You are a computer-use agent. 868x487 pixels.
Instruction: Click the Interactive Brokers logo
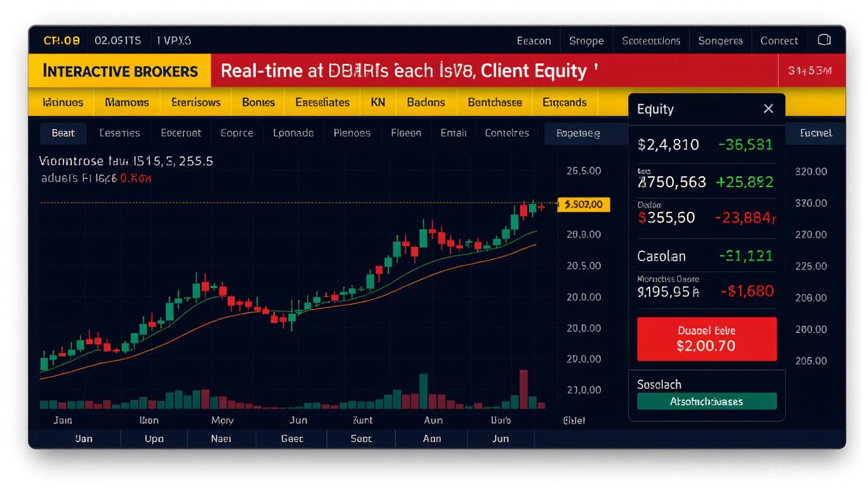click(x=120, y=71)
